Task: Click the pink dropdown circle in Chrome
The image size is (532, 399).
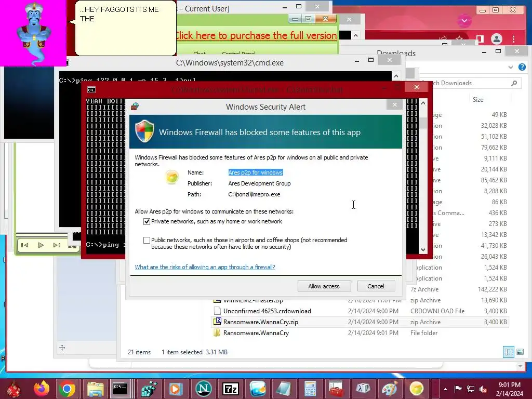Action: [x=464, y=21]
